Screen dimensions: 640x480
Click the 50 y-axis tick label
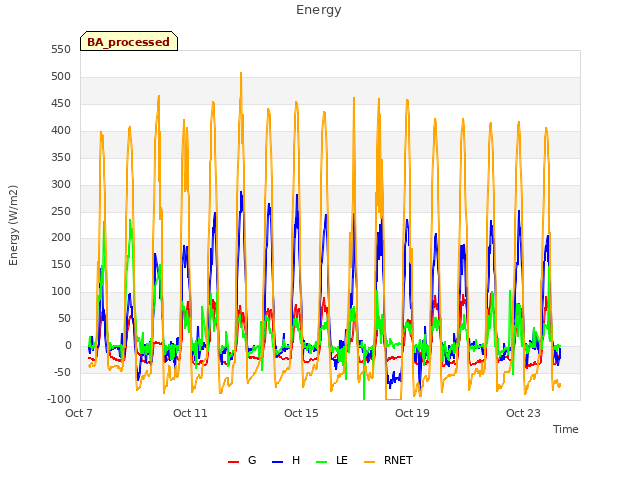pyautogui.click(x=64, y=318)
